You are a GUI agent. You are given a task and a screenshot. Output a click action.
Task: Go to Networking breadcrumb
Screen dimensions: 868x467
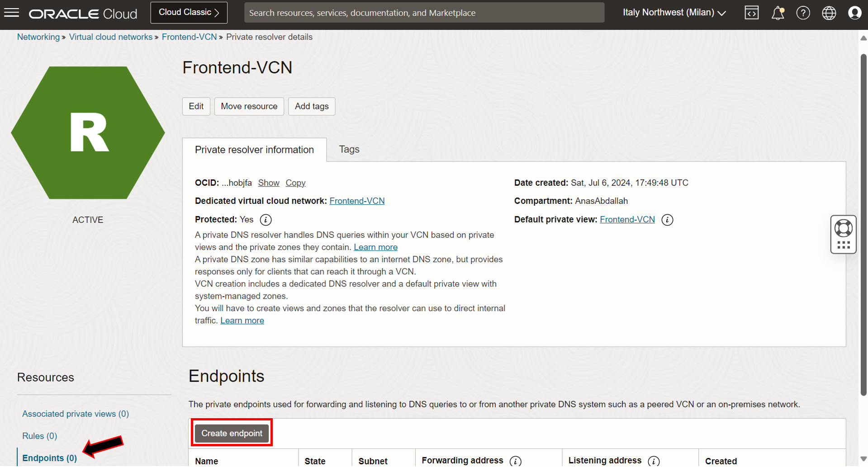tap(38, 37)
